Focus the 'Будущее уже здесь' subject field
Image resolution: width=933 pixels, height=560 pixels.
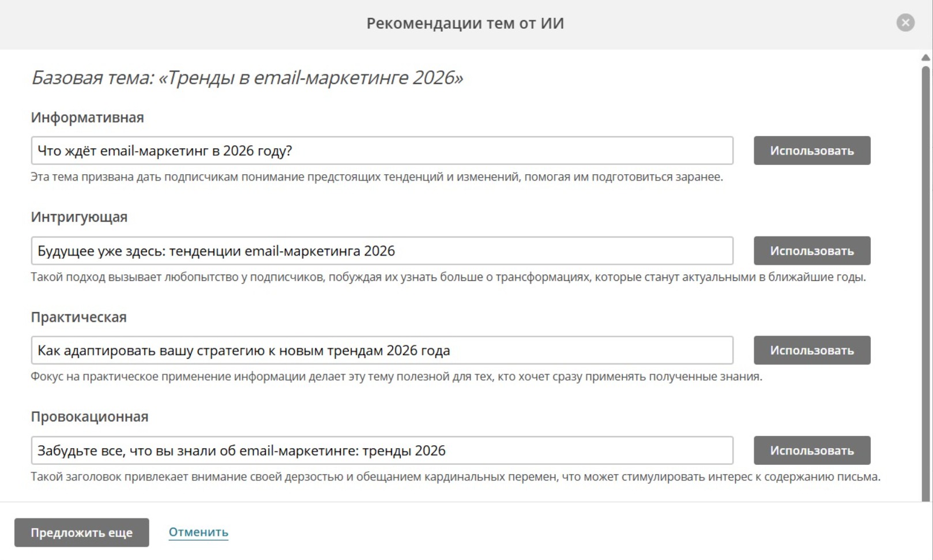coord(382,251)
